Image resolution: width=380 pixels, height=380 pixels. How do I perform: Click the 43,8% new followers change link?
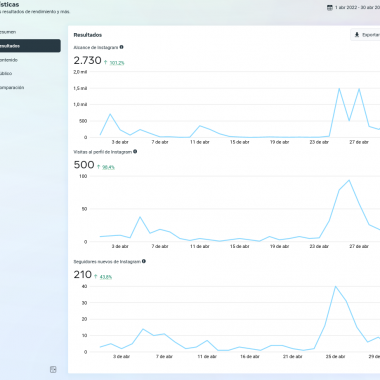pos(106,277)
